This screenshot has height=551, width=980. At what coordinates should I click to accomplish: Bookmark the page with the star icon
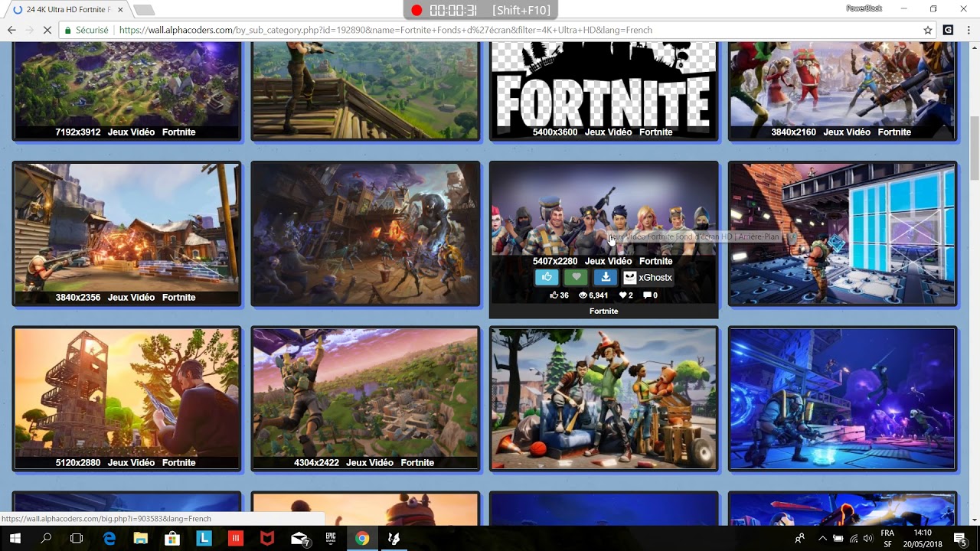point(928,30)
